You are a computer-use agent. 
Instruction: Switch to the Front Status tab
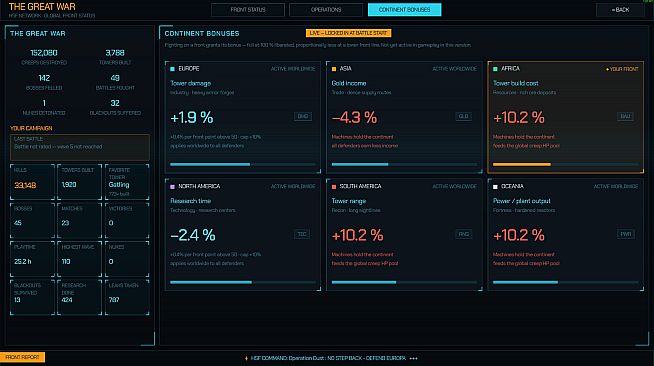[x=248, y=10]
